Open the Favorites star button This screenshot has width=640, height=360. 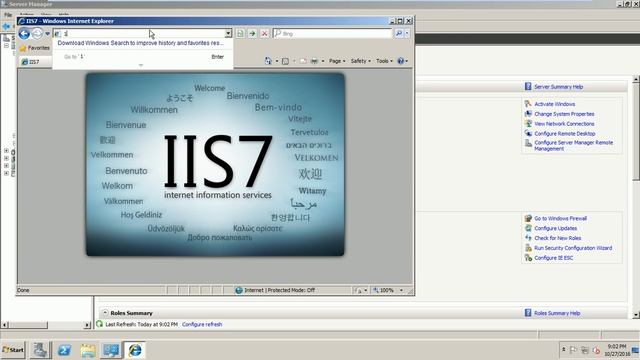35,48
